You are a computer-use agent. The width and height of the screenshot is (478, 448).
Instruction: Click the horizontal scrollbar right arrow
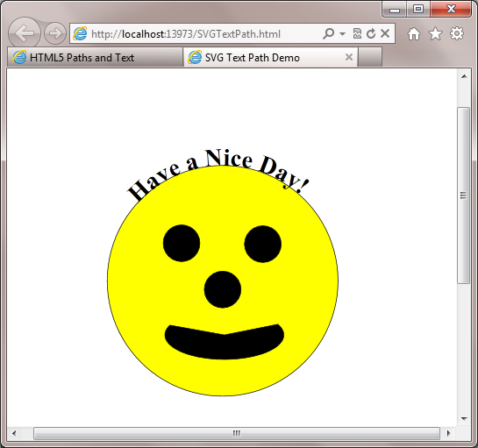pos(448,433)
